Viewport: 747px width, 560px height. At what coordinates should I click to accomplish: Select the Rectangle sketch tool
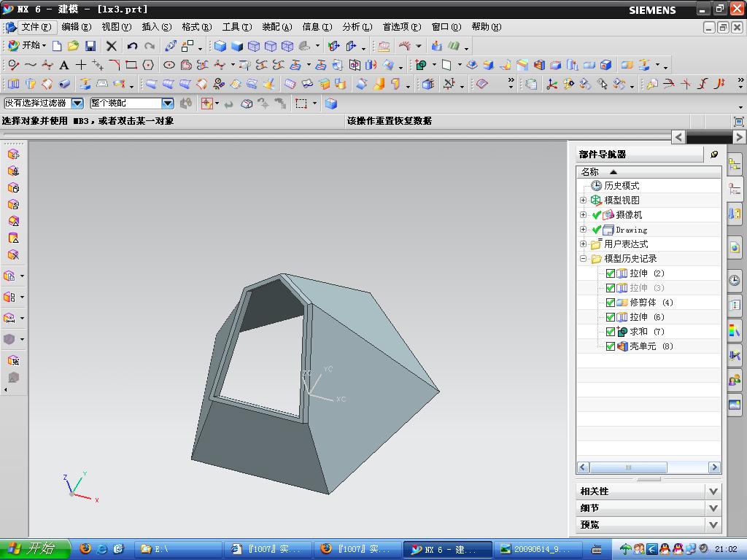click(x=131, y=65)
